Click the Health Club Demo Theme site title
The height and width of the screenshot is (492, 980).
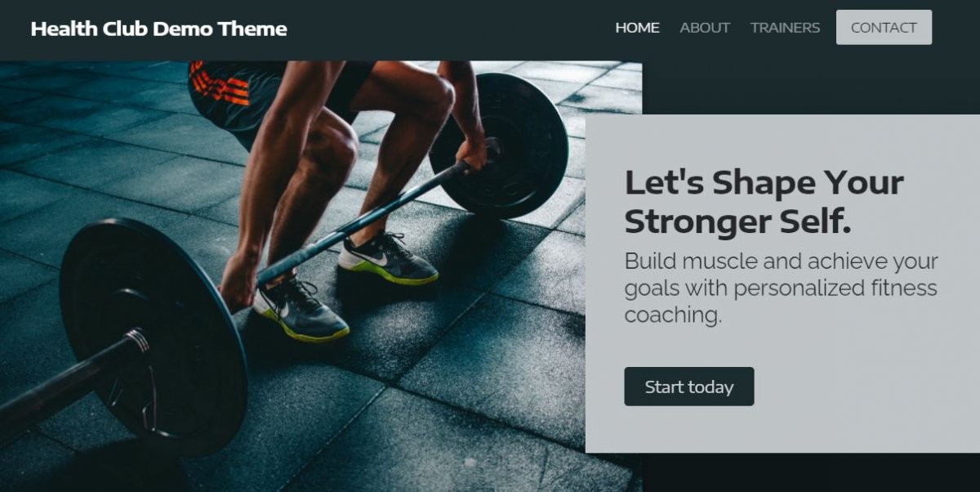pyautogui.click(x=158, y=29)
